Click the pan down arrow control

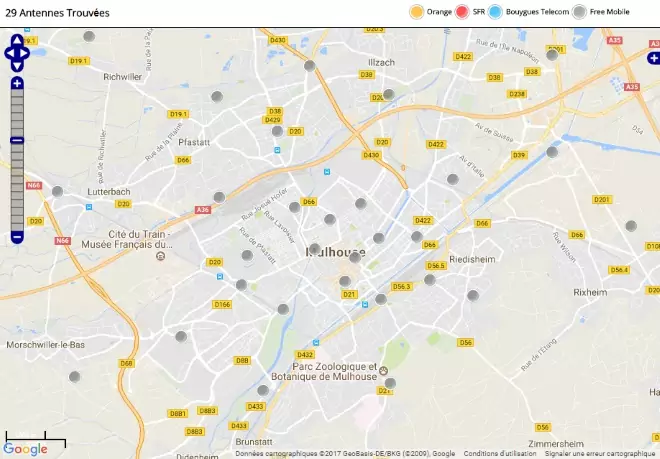coord(17,66)
